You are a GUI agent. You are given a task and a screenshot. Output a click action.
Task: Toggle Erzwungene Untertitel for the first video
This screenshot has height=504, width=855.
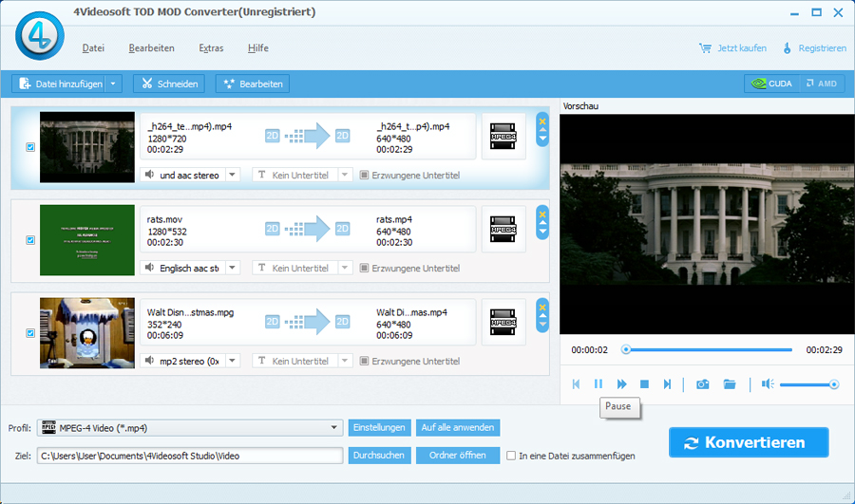[x=365, y=175]
